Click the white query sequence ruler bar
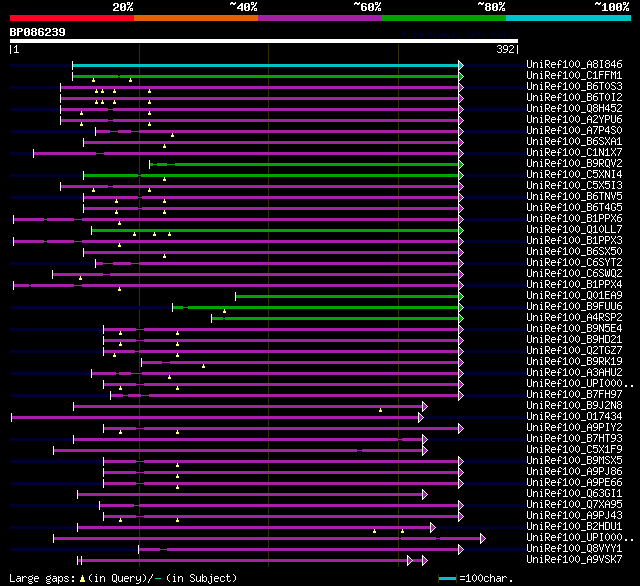The width and height of the screenshot is (640, 586). pyautogui.click(x=264, y=41)
